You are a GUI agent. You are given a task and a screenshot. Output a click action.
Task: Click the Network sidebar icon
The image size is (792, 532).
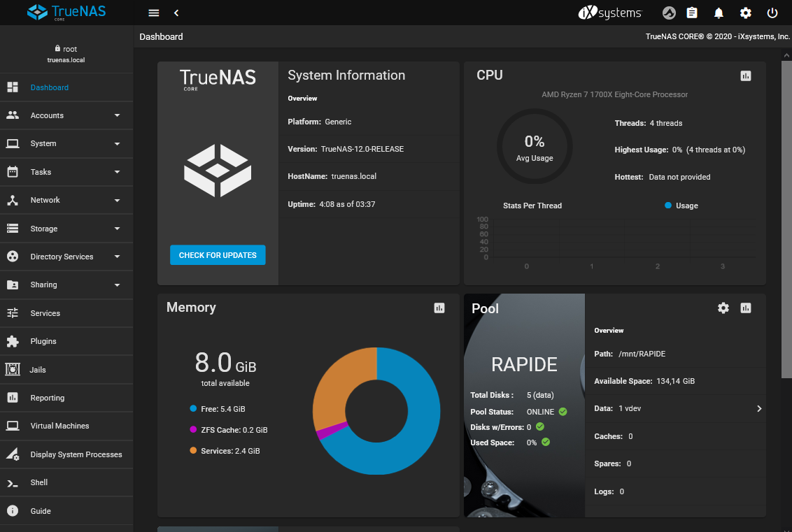pos(13,200)
